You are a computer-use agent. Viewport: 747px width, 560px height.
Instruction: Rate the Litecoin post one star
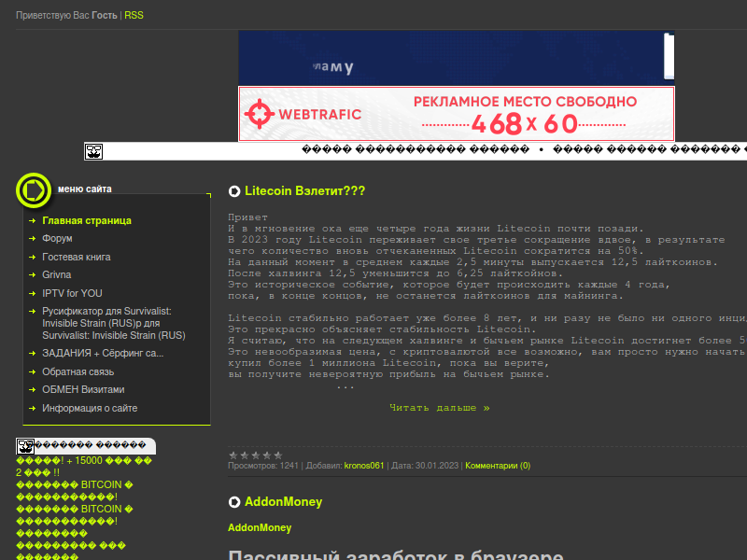[233, 455]
